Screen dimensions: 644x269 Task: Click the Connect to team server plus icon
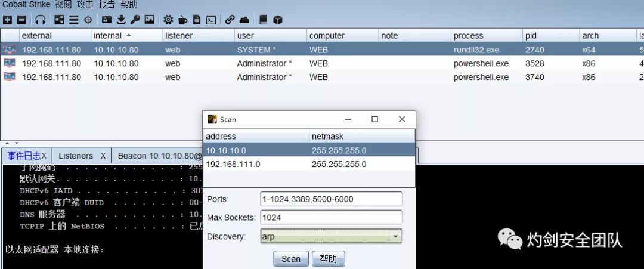coord(7,19)
